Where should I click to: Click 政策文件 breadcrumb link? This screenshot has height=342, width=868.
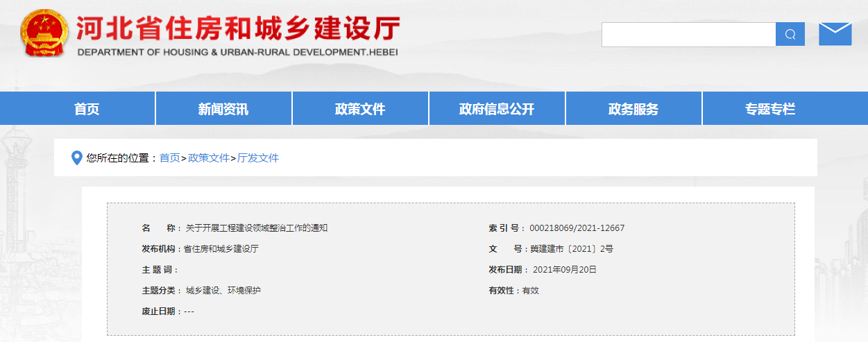[209, 158]
